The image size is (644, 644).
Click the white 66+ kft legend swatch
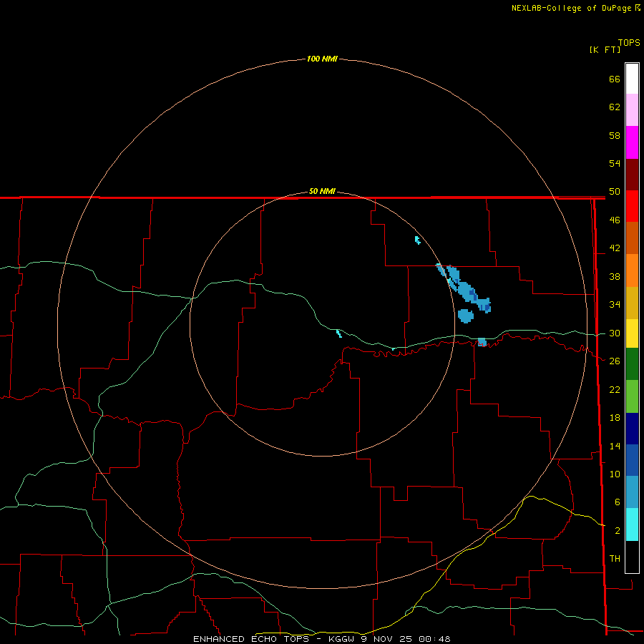pos(632,79)
